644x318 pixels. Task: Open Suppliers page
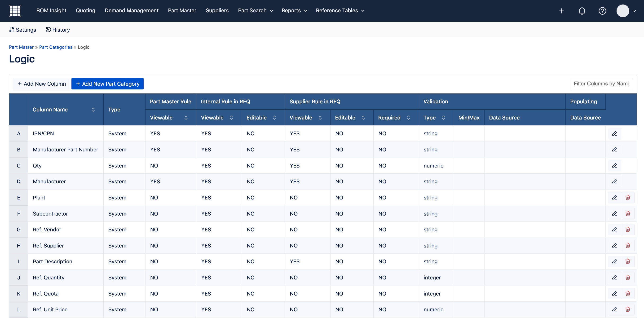(x=217, y=10)
